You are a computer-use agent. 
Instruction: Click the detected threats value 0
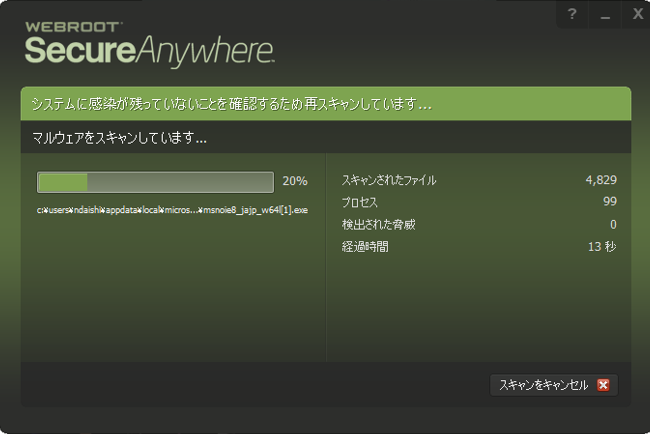(x=614, y=225)
